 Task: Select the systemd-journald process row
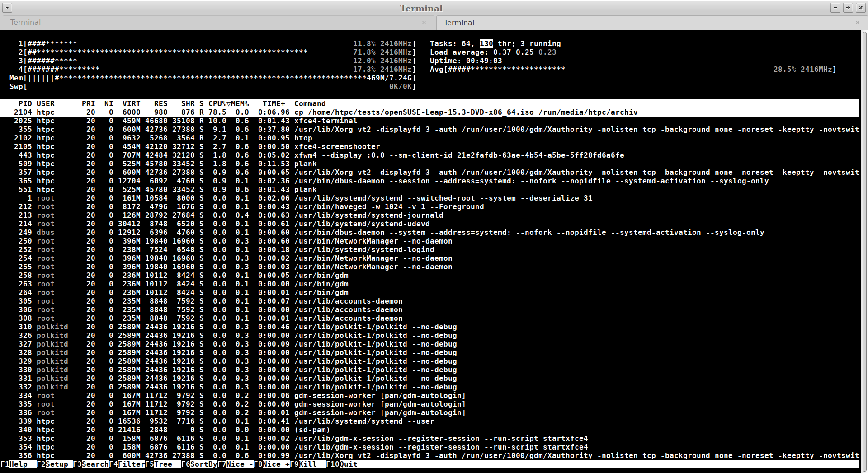pyautogui.click(x=429, y=215)
